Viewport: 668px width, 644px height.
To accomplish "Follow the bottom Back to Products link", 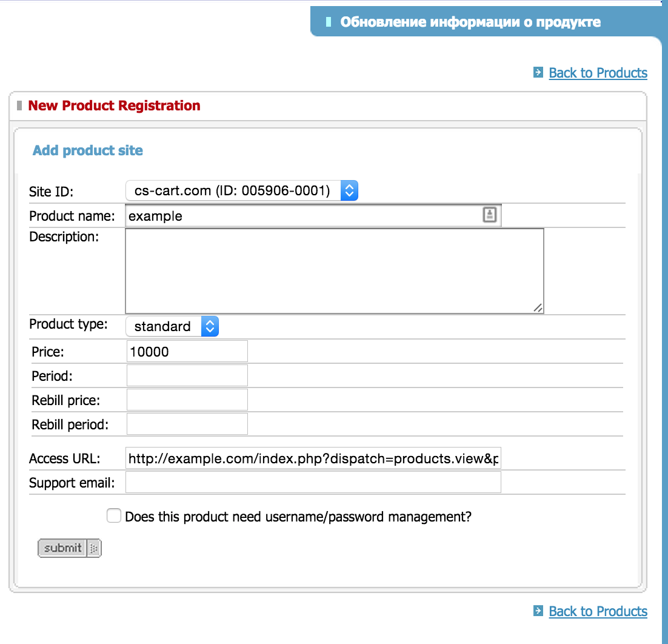I will point(598,611).
